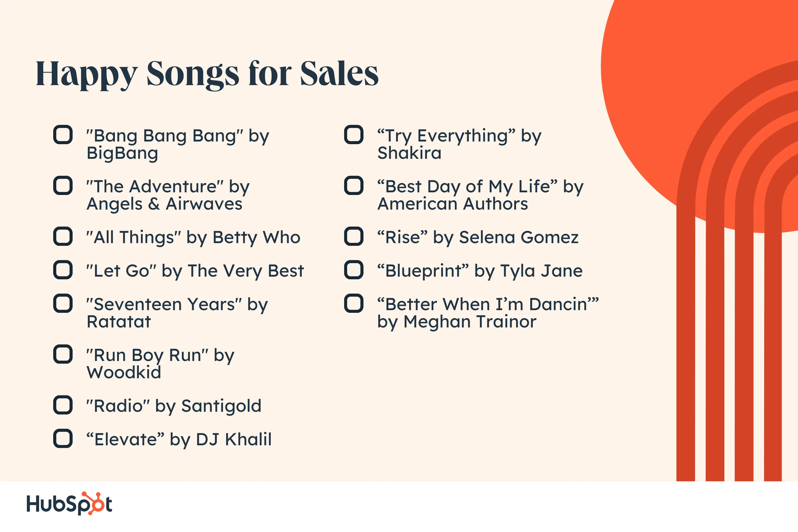Viewport: 798px width, 532px height.
Task: Select the "Better When I'm Dancin'" checkbox
Action: click(x=354, y=303)
